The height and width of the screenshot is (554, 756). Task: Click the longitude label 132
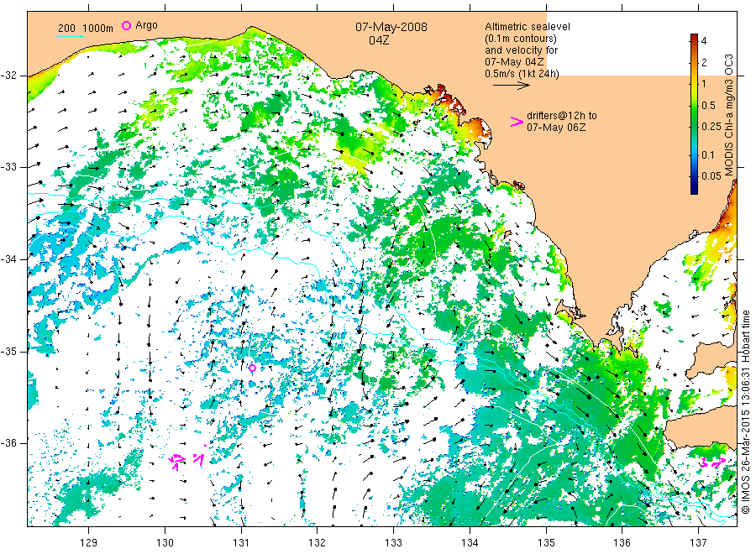(x=318, y=542)
